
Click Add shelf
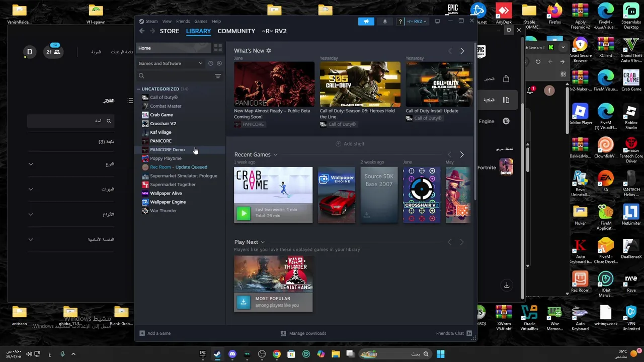[x=350, y=144]
